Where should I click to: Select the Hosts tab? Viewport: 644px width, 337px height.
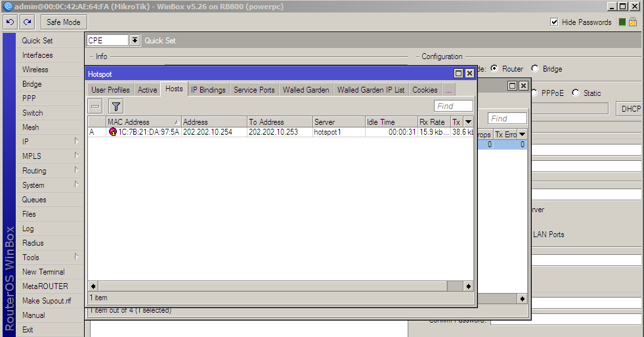pos(174,89)
